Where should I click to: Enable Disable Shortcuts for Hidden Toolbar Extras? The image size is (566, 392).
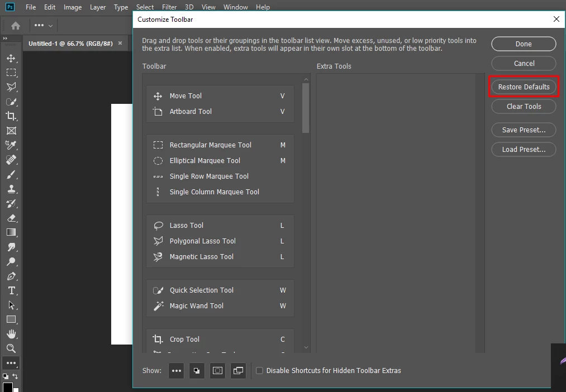pyautogui.click(x=259, y=371)
